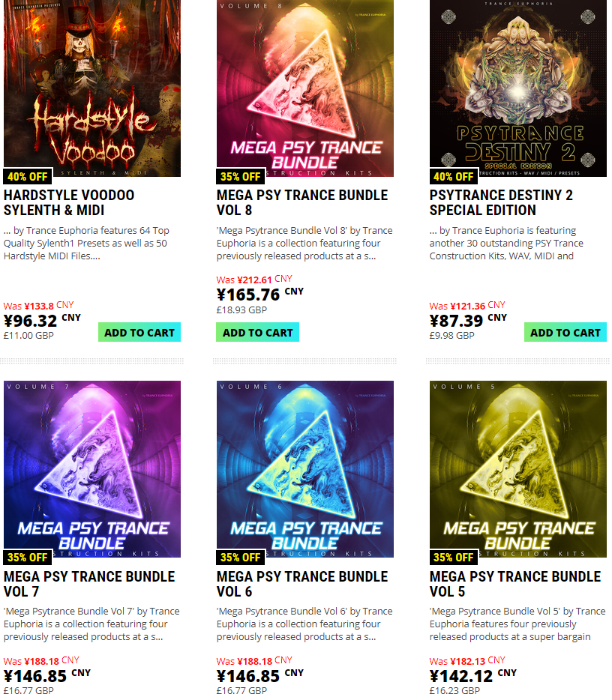Open the Hardstyle Voodoo cover artwork
Viewport: 612px width, 700px height.
[92, 88]
